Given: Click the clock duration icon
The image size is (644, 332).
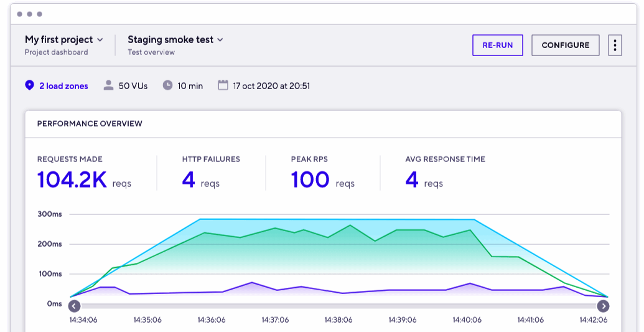Looking at the screenshot, I should [x=167, y=85].
